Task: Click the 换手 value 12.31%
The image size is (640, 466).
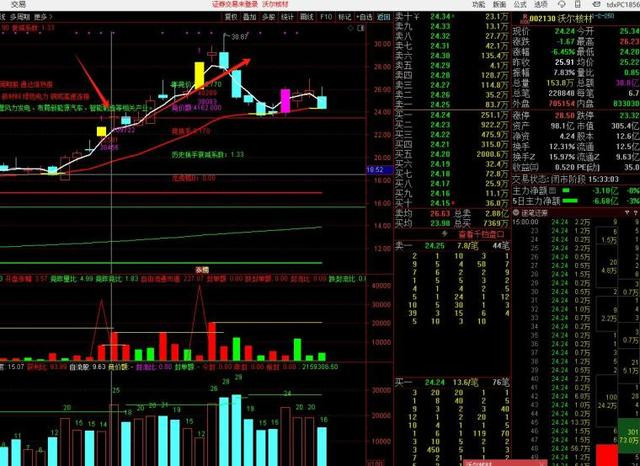Action: coord(561,146)
